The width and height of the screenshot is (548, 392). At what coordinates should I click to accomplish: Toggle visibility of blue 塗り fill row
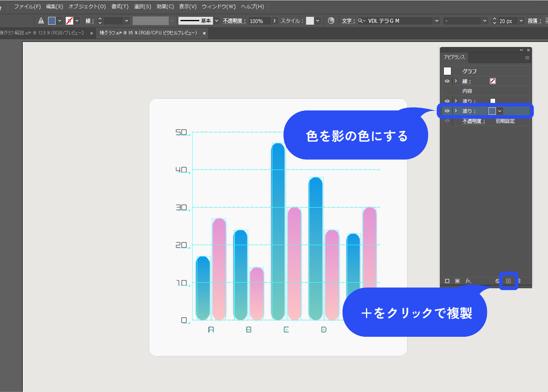click(x=447, y=111)
